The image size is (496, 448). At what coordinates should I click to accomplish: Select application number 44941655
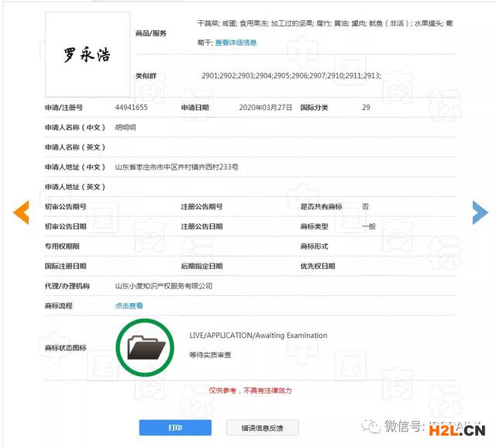coord(131,108)
